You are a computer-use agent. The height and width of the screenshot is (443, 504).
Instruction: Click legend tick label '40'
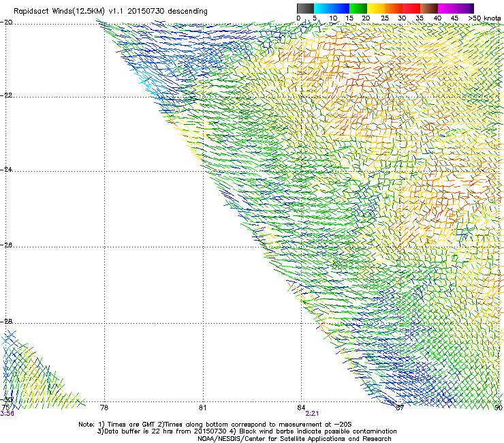tap(437, 18)
